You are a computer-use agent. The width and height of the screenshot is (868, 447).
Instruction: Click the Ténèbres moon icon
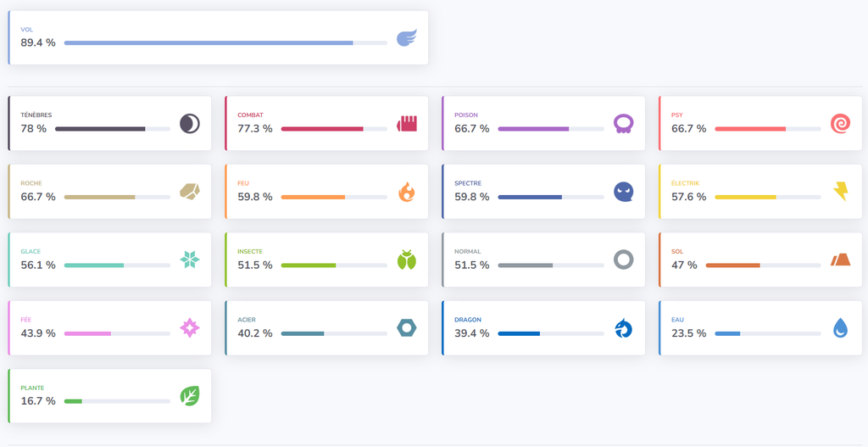189,124
